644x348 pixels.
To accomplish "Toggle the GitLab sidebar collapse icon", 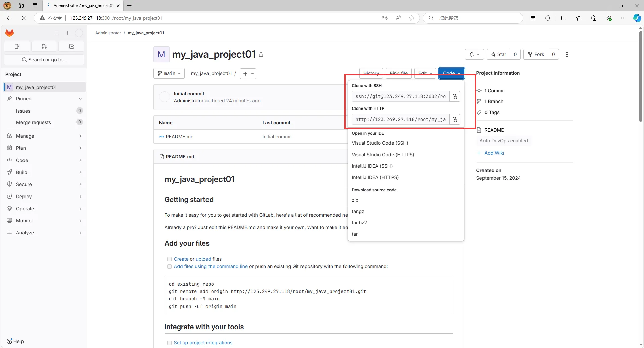I will pos(56,33).
